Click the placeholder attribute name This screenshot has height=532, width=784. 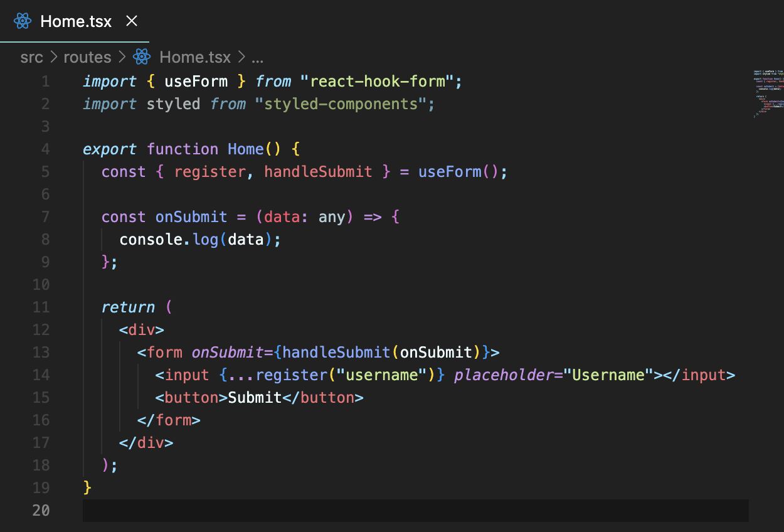tap(503, 375)
